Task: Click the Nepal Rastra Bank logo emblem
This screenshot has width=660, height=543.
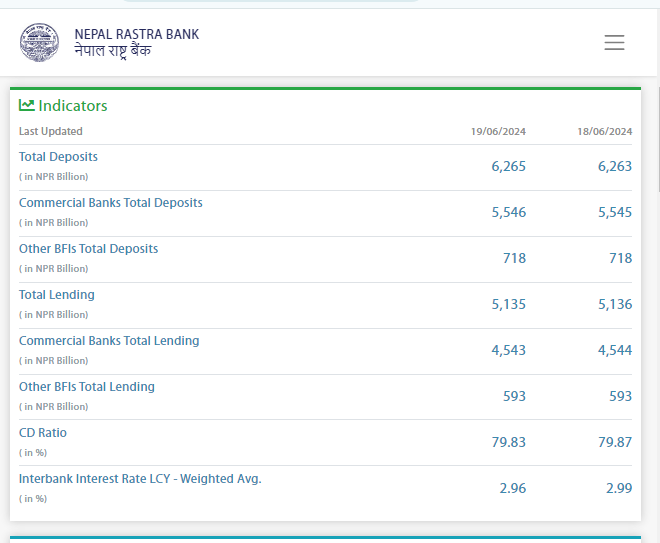Action: point(39,42)
